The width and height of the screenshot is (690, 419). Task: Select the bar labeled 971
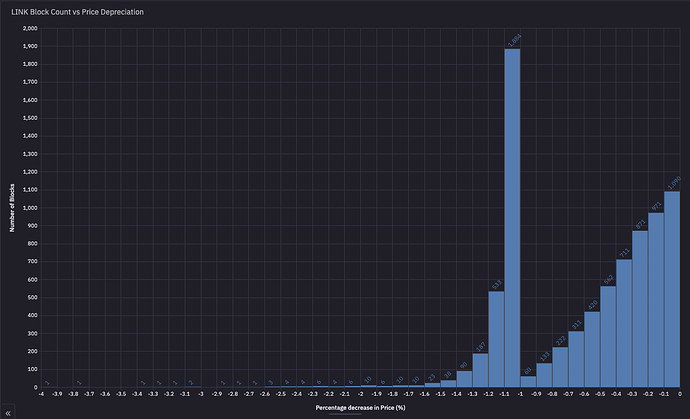656,300
